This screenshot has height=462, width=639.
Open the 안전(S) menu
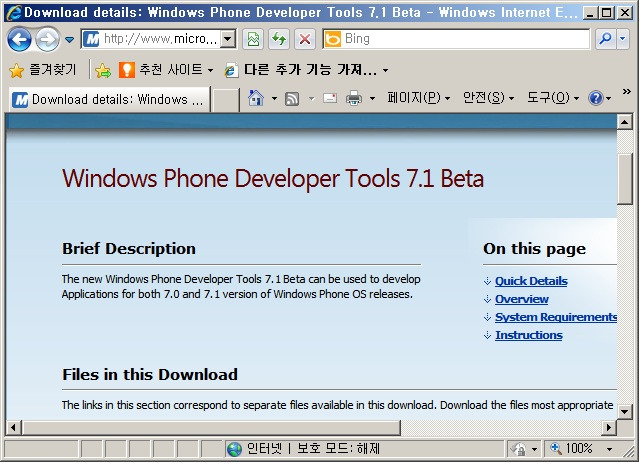tap(488, 98)
